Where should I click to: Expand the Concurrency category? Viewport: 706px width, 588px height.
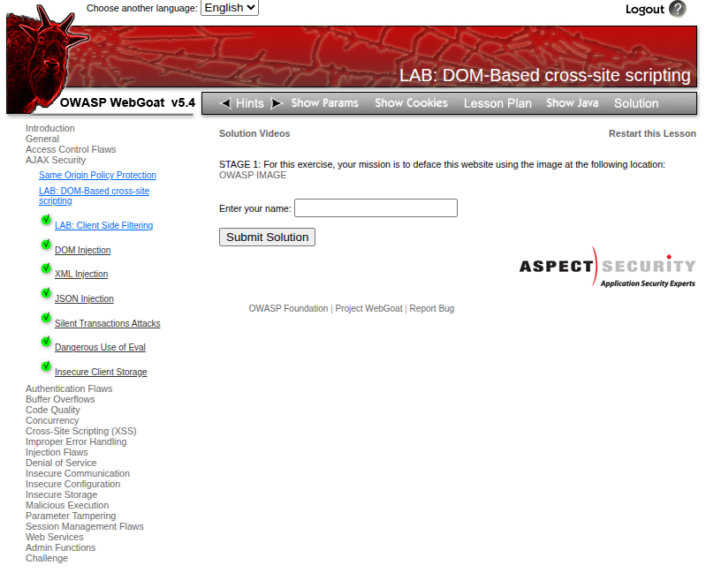coord(52,420)
